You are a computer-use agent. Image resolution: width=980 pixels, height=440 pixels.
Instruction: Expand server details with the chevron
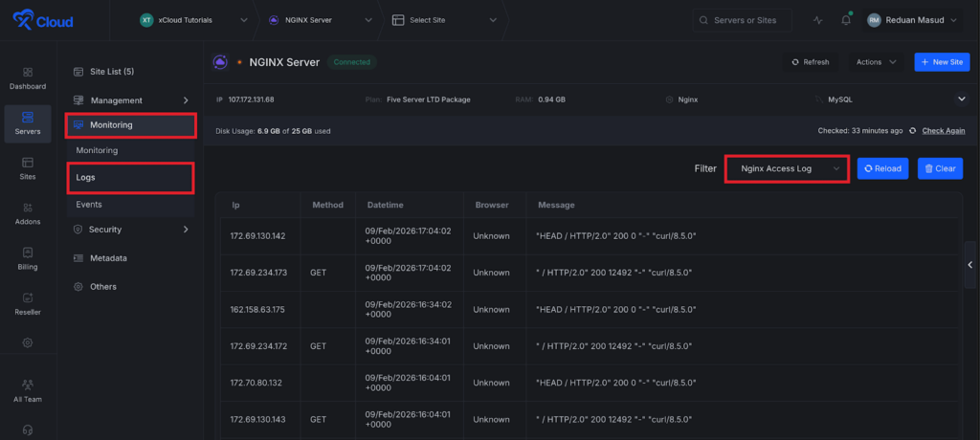click(x=961, y=99)
